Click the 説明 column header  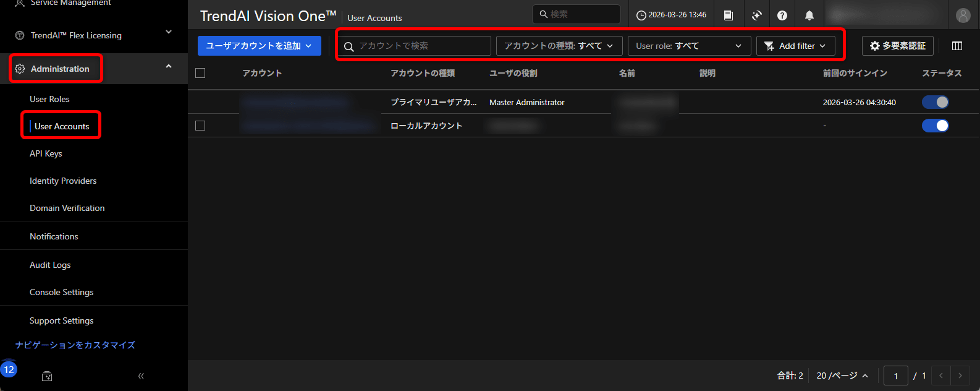[708, 73]
